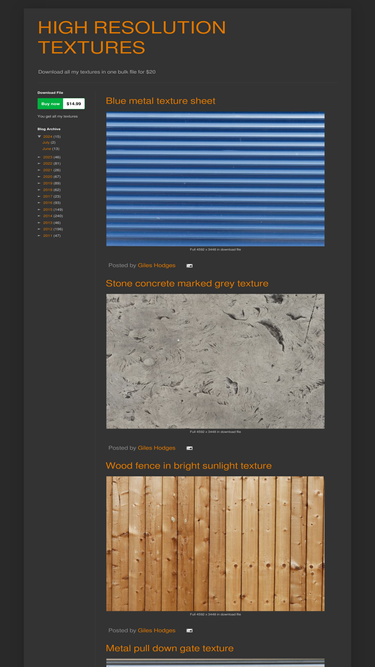This screenshot has height=667, width=375.
Task: Click the email icon under the Blue metal post
Action: pos(190,266)
